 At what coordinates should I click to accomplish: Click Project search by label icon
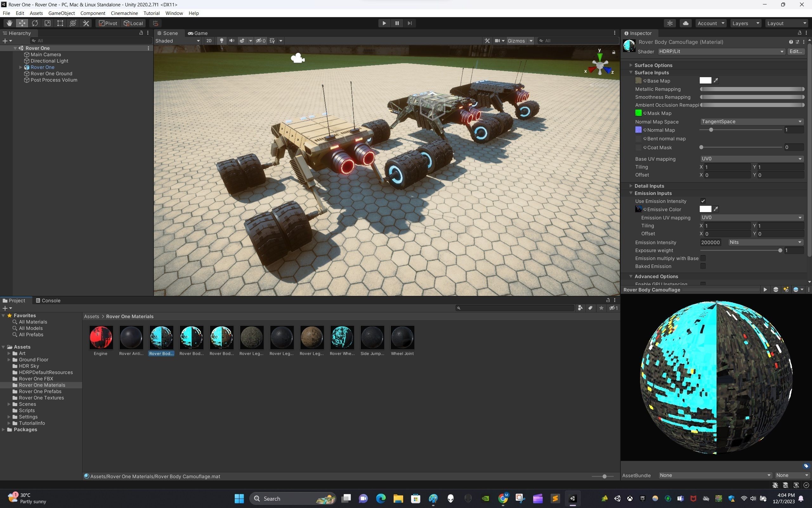tap(590, 308)
